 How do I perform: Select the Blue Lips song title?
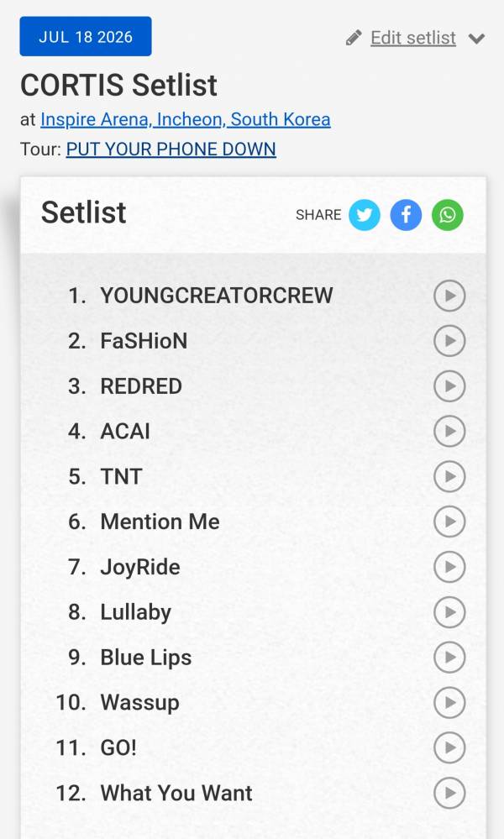click(146, 658)
